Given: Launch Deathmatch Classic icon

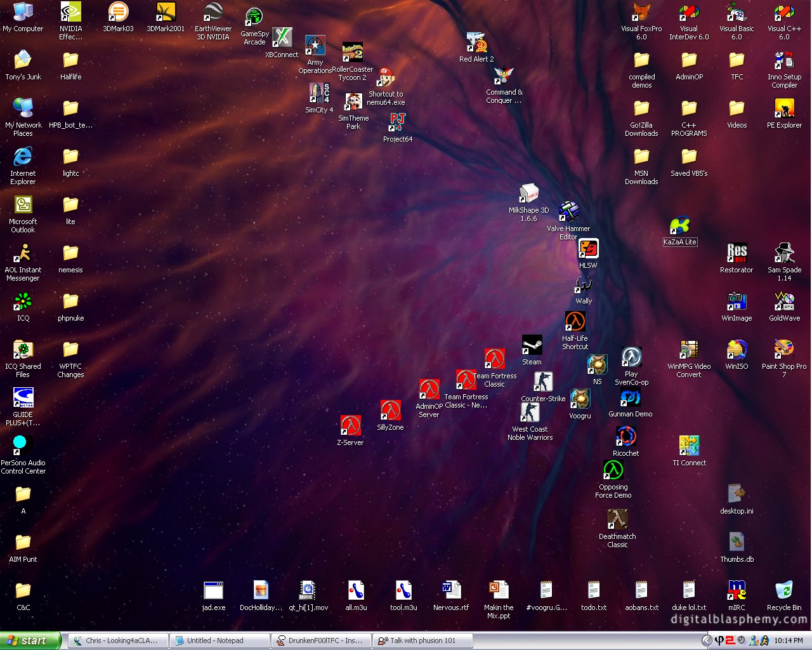Looking at the screenshot, I should (x=617, y=529).
